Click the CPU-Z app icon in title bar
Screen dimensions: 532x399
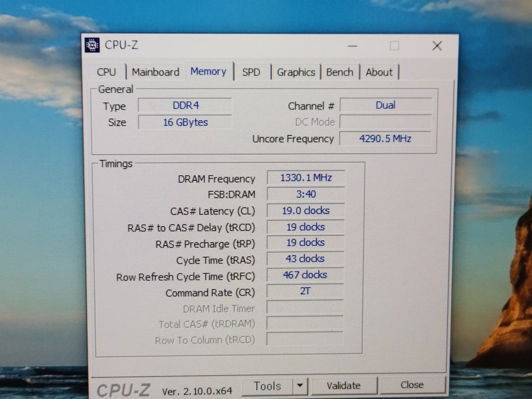coord(93,45)
